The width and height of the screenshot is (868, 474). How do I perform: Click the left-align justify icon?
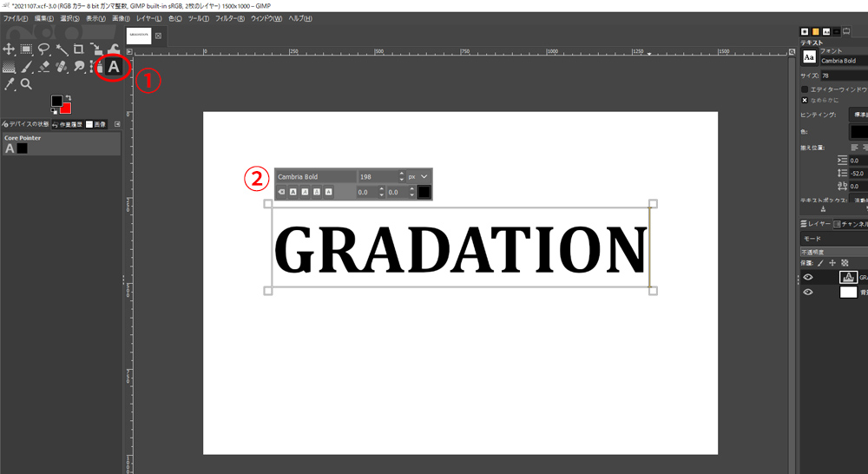point(855,148)
